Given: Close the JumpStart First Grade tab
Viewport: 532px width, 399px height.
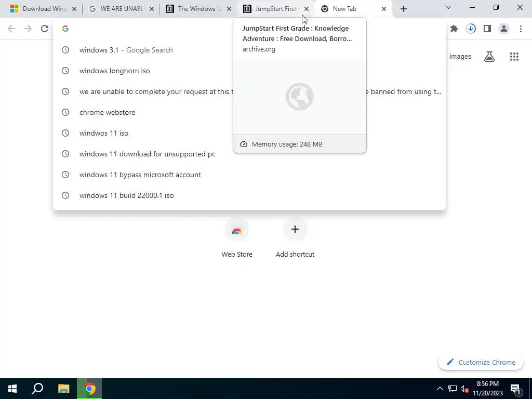Looking at the screenshot, I should tap(307, 9).
